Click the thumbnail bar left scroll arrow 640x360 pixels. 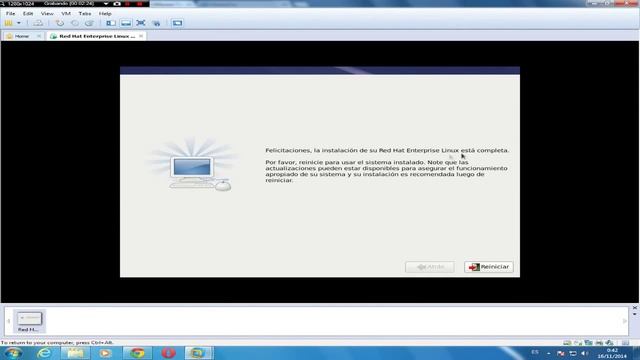[9, 321]
